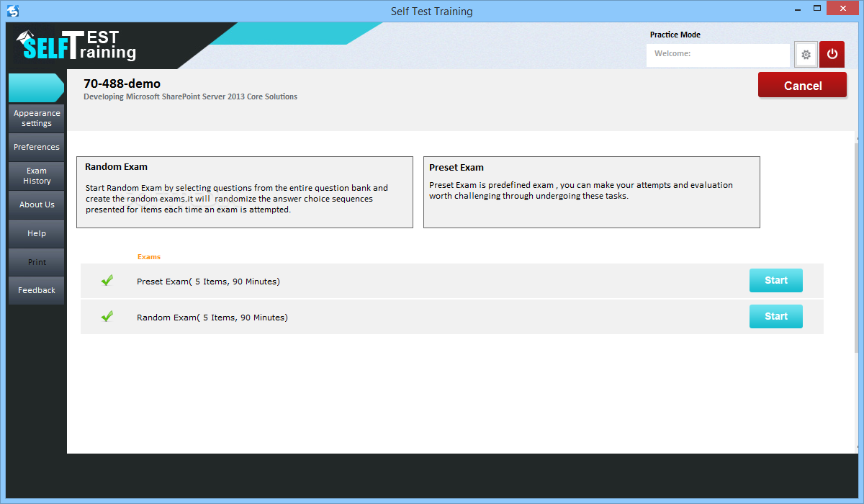Screen dimensions: 864x504
Task: Click green checkmark beside Preset Exam
Action: pyautogui.click(x=107, y=281)
